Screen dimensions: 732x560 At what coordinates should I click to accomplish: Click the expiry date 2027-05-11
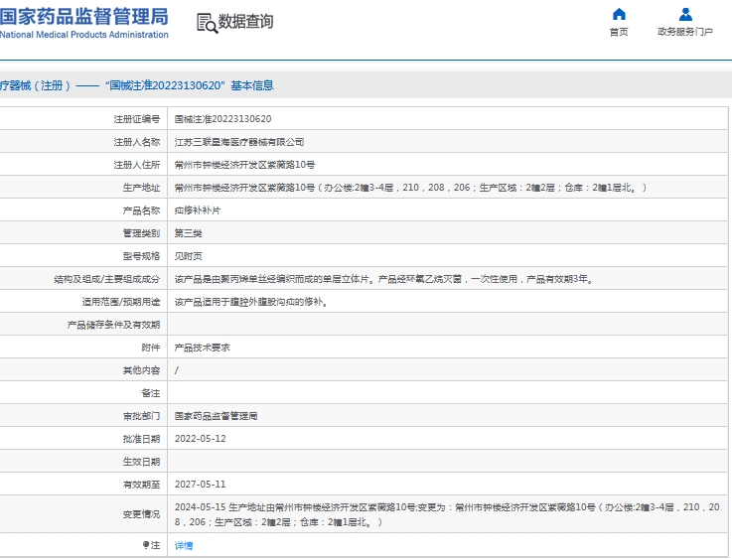201,485
